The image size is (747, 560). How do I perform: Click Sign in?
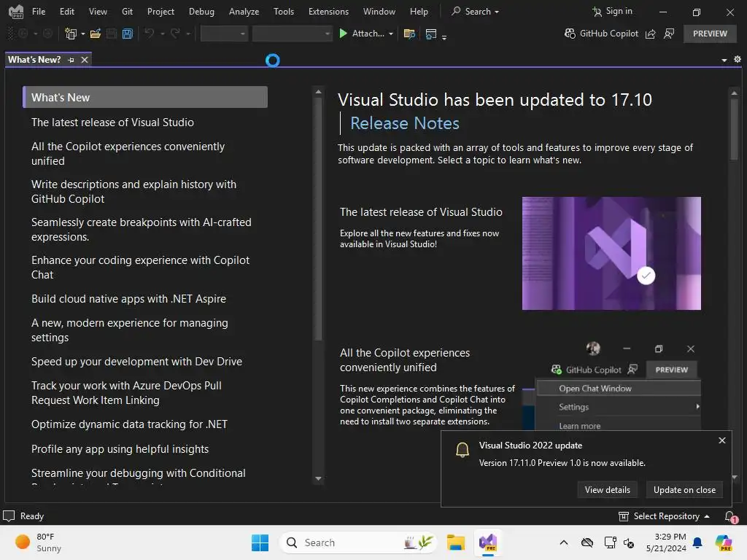point(612,11)
